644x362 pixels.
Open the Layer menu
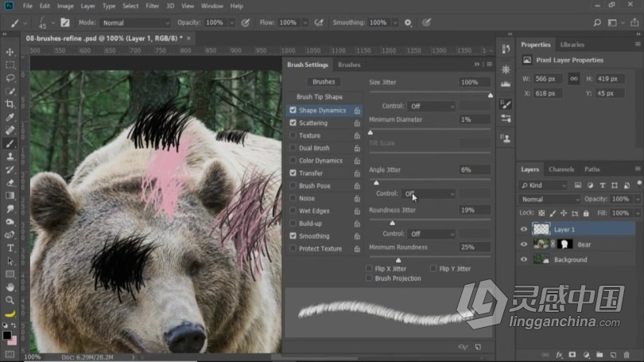87,6
